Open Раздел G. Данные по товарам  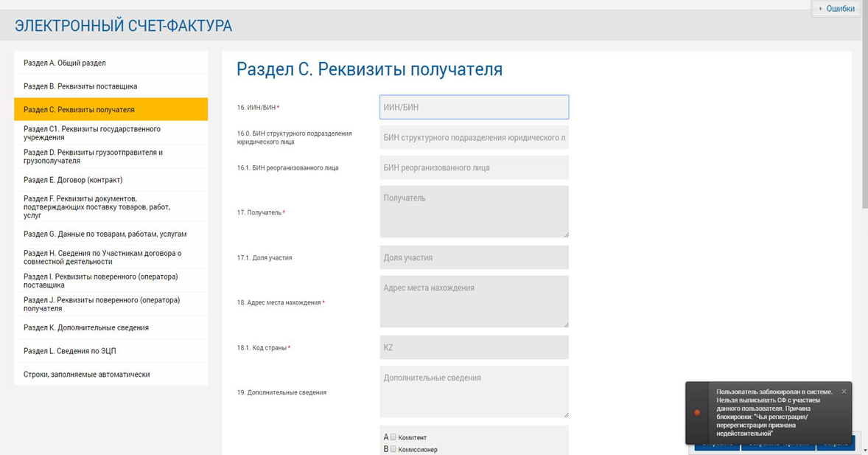pyautogui.click(x=111, y=234)
